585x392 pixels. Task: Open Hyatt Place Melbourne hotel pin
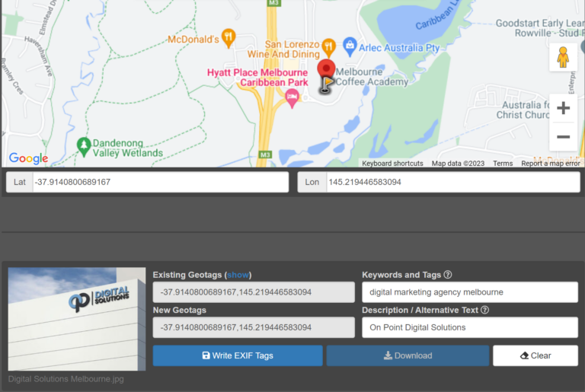[x=292, y=98]
